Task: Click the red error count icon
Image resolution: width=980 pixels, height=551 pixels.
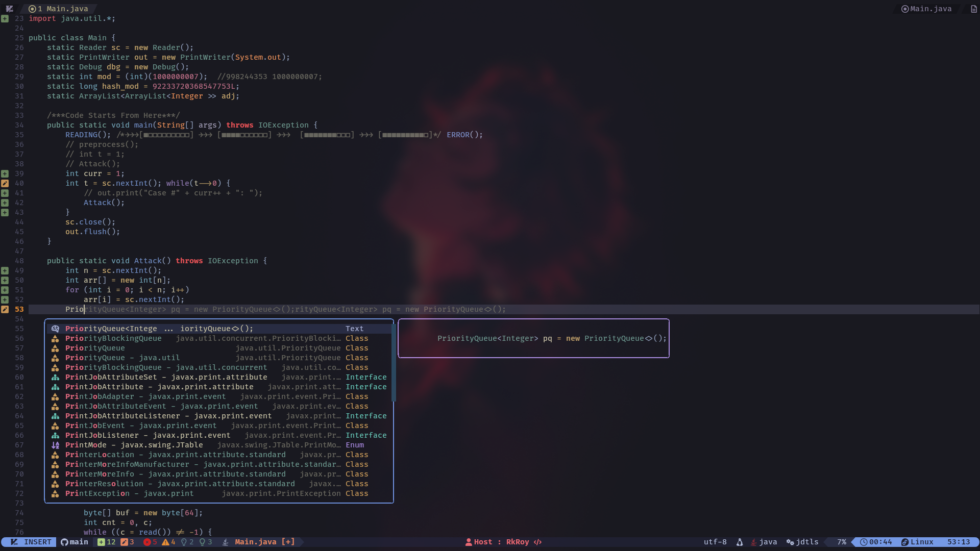Action: [147, 542]
